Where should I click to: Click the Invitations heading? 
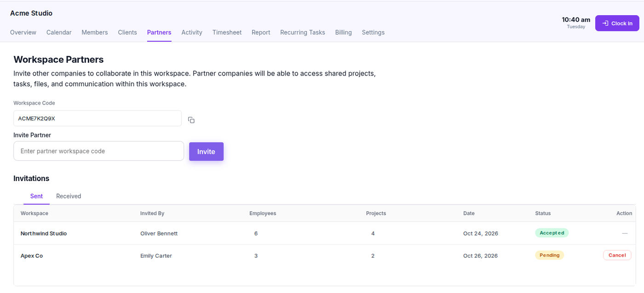[31, 178]
